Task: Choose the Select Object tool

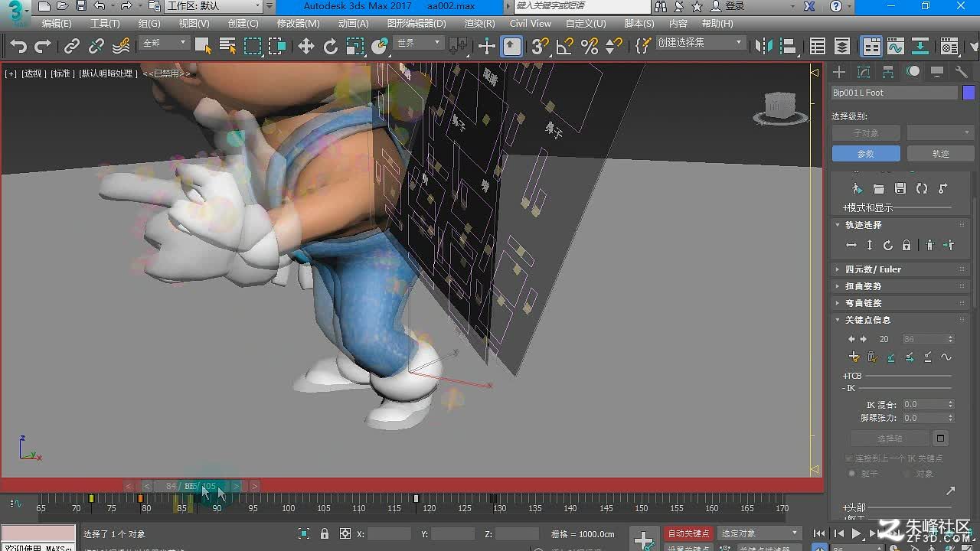Action: [x=203, y=47]
